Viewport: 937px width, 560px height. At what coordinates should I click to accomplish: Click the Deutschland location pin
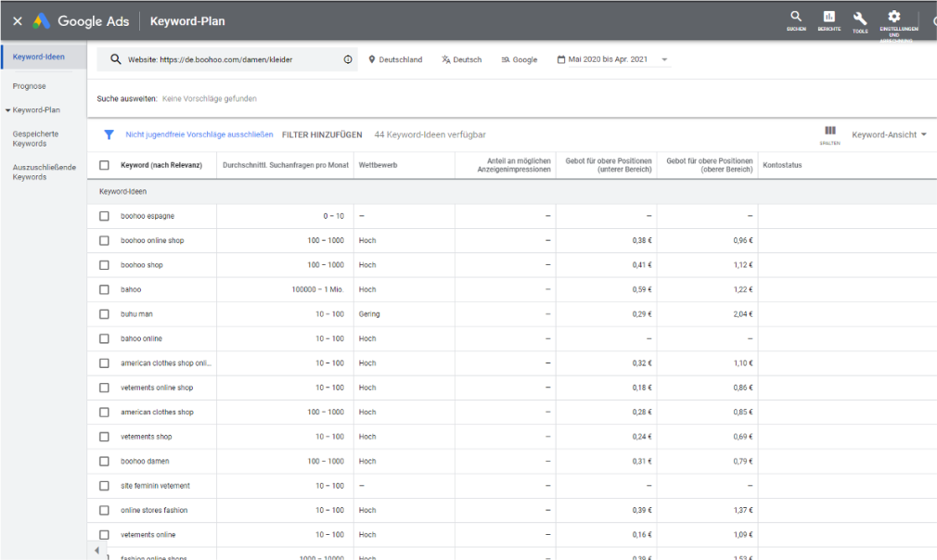[x=372, y=59]
